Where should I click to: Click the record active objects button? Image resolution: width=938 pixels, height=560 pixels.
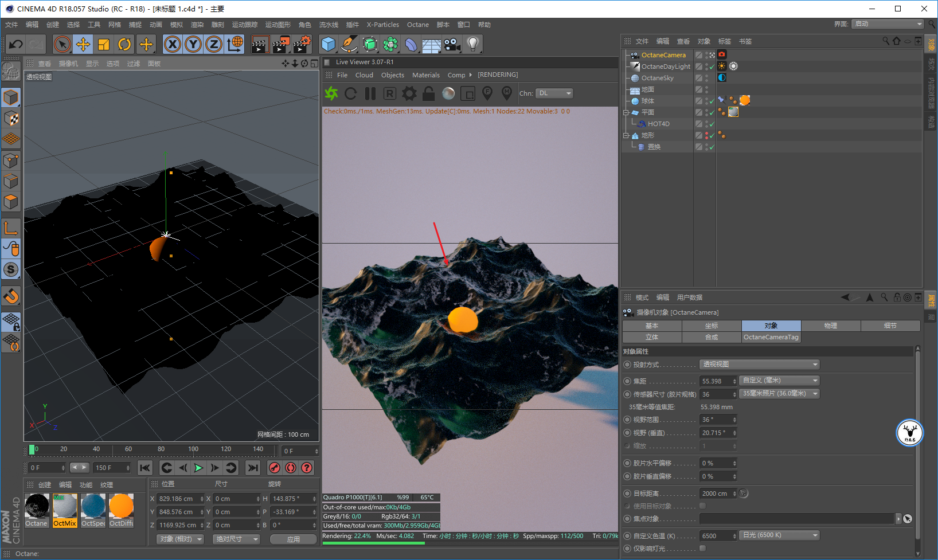pos(275,468)
